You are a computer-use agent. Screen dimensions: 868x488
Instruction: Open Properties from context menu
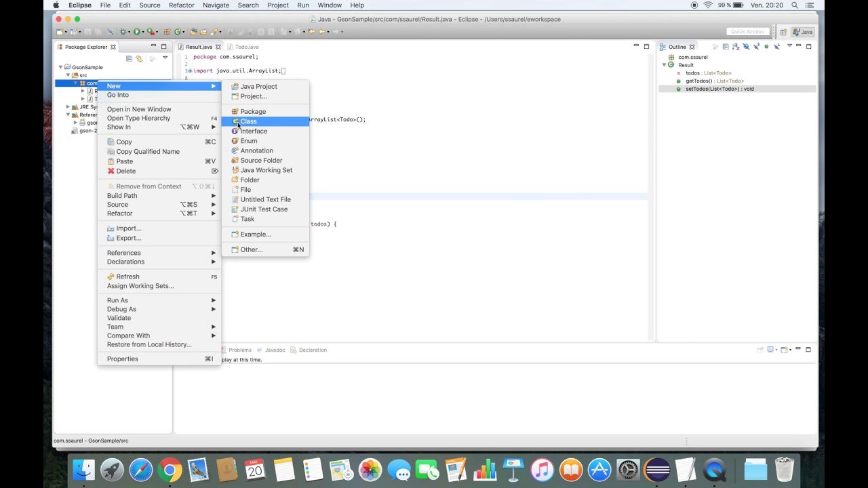coord(159,359)
